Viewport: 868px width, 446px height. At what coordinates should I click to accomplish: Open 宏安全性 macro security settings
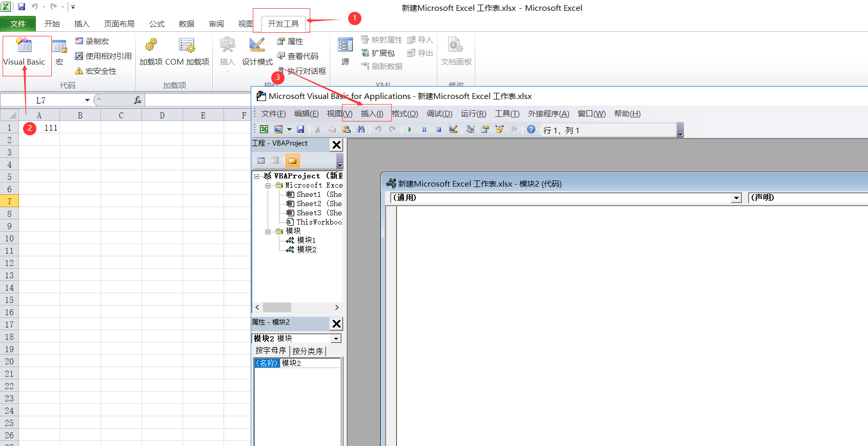[96, 71]
